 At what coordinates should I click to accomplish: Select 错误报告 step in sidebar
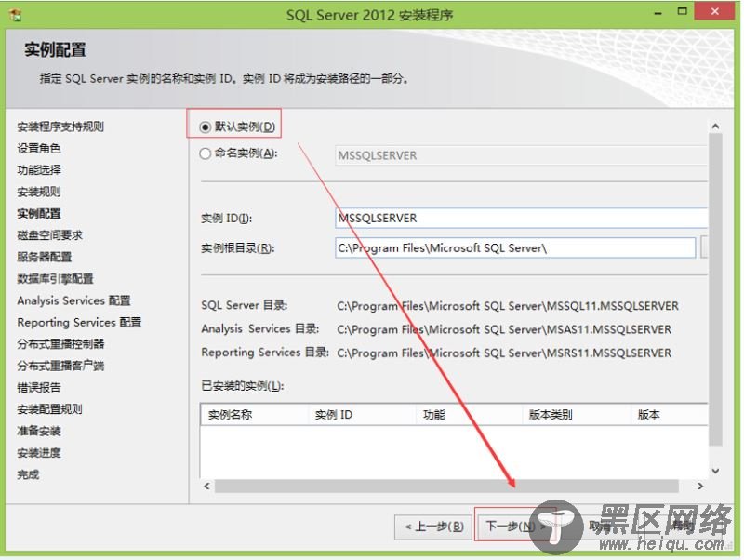pyautogui.click(x=39, y=387)
